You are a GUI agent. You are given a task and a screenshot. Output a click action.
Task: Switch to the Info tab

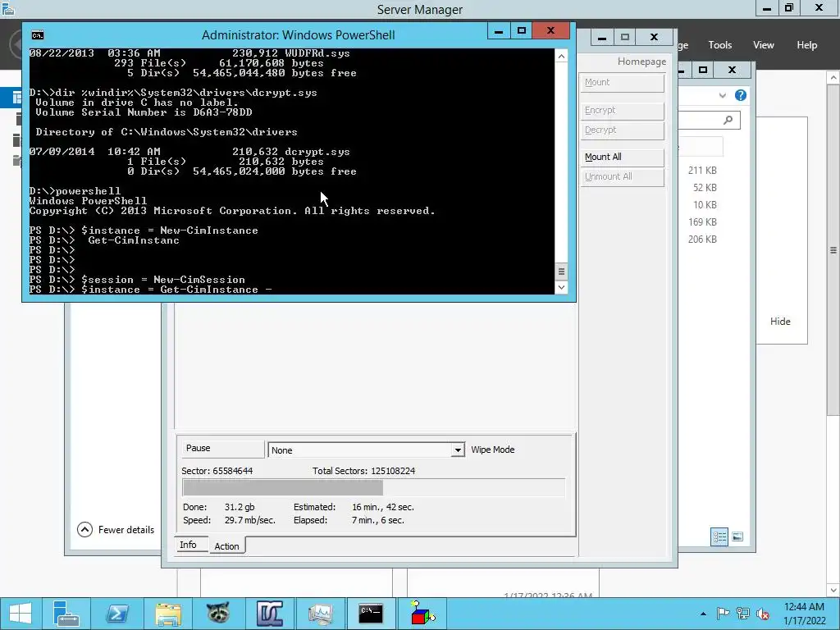click(189, 545)
